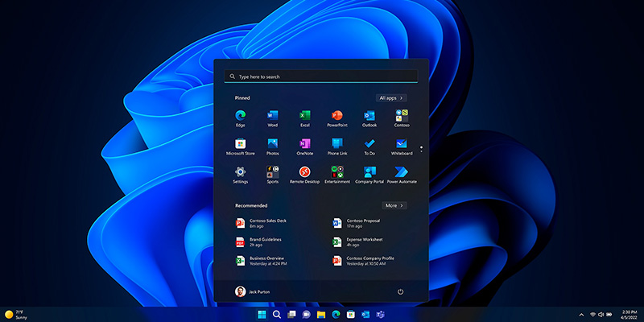
Task: Open the pinned Settings app
Action: click(240, 172)
